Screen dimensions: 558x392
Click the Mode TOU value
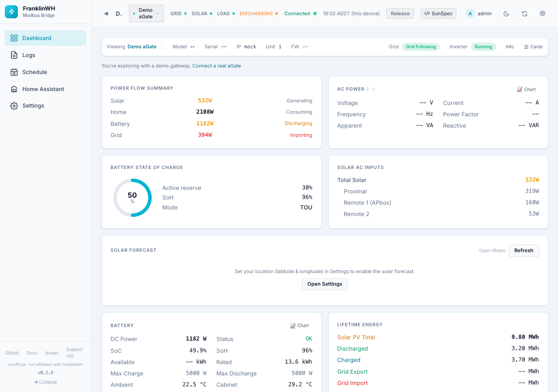click(306, 207)
